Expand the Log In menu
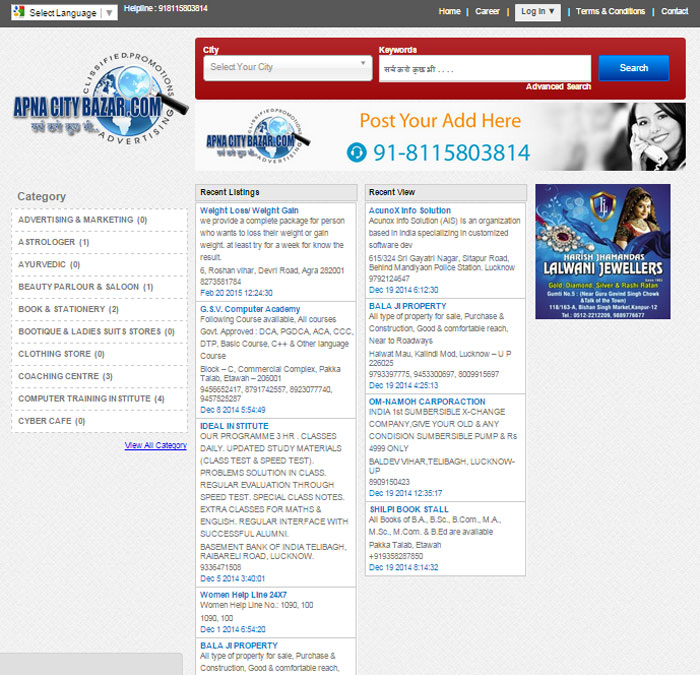Screen dimensions: 700x675 [538, 12]
